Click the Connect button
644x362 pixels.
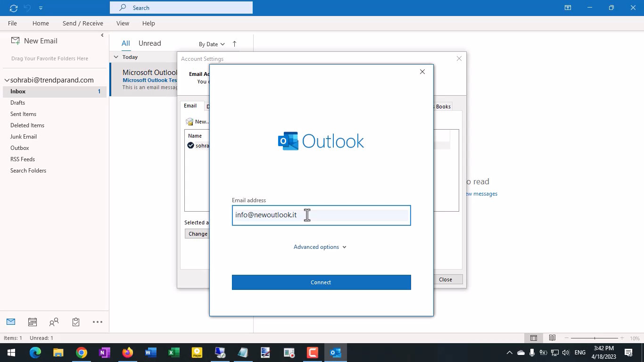pos(321,282)
